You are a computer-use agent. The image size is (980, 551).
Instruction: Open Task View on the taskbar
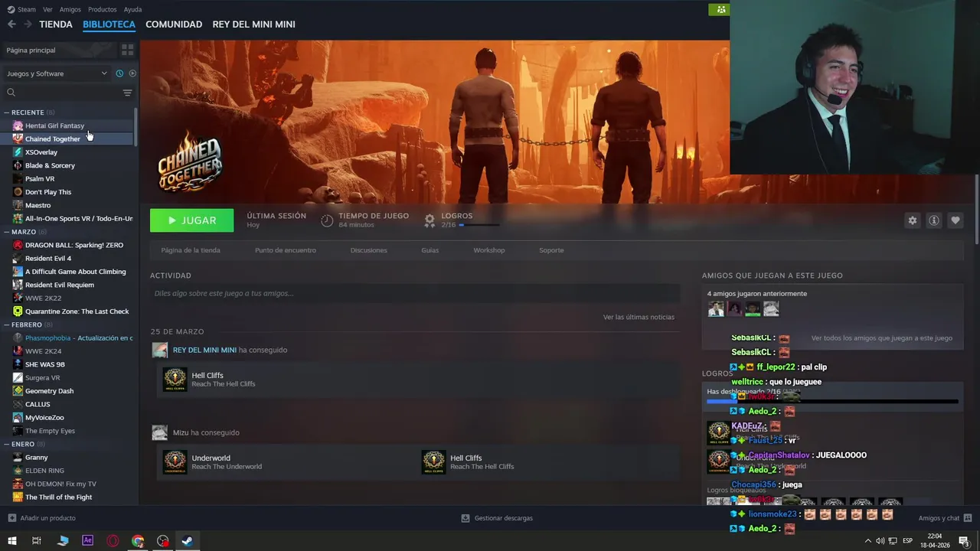click(36, 541)
